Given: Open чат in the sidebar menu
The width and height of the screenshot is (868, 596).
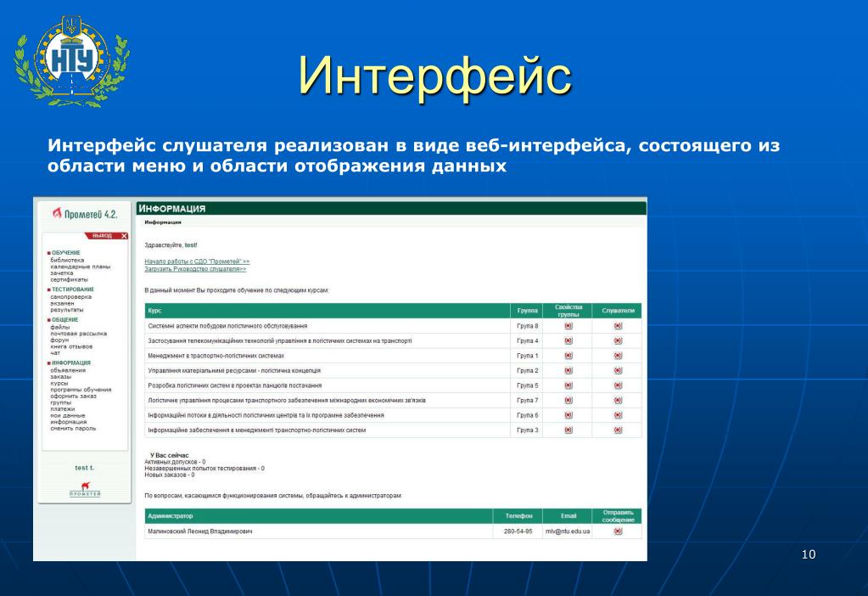Looking at the screenshot, I should tap(55, 353).
